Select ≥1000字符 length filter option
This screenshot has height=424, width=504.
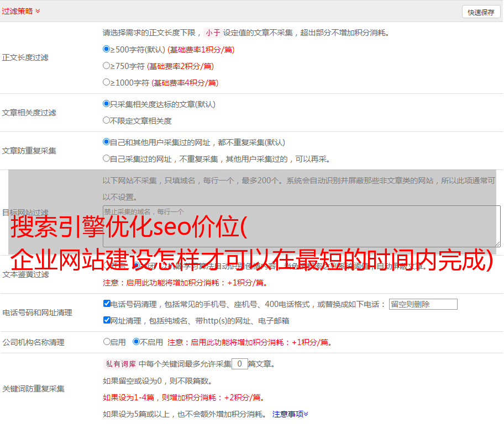coord(106,82)
